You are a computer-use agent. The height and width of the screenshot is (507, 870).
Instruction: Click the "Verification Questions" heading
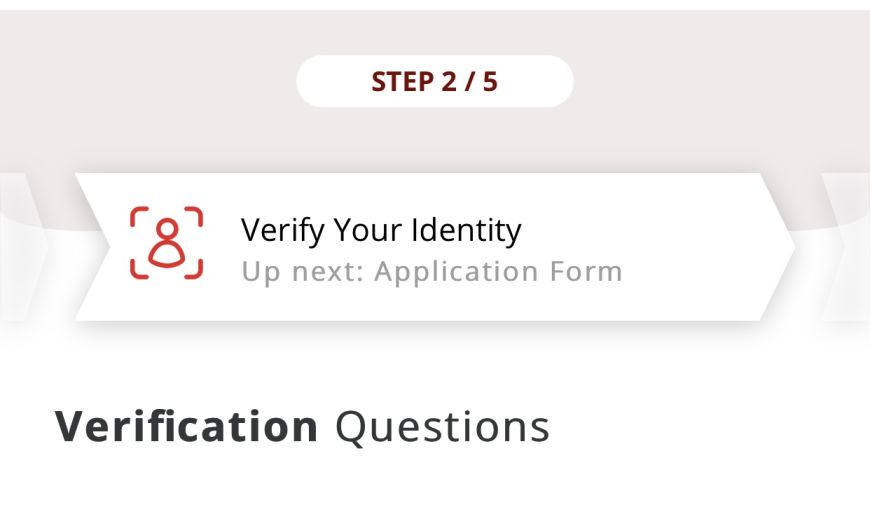click(302, 427)
